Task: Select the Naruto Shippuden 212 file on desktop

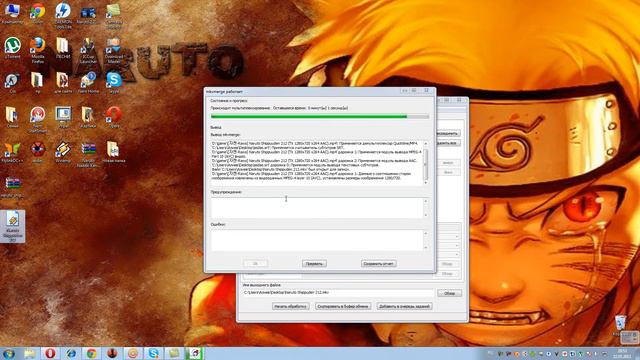Action: click(13, 226)
